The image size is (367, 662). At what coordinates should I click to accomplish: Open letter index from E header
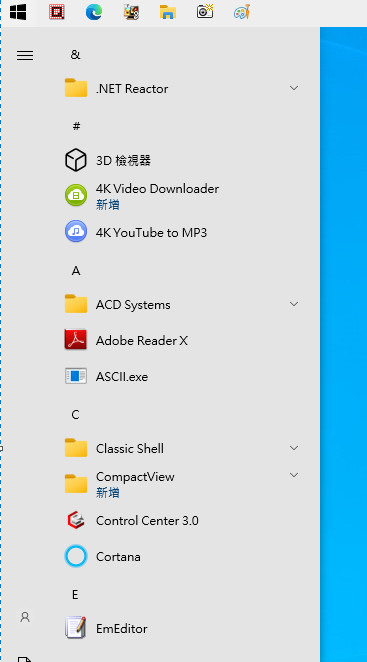(x=75, y=594)
